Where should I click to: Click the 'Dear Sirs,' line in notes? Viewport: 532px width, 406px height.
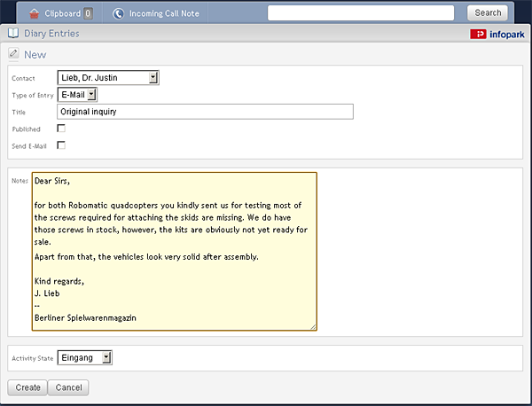[x=52, y=181]
